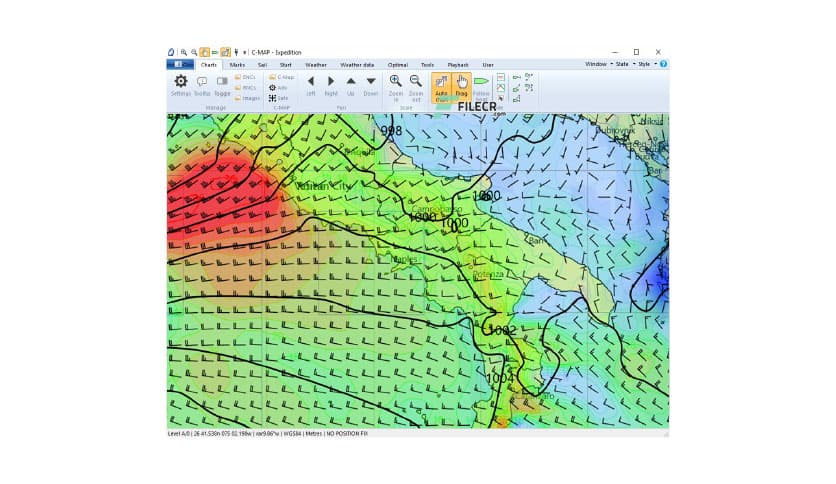Expand the Window dropdown menu
Screen dimensions: 836x484
(597, 64)
